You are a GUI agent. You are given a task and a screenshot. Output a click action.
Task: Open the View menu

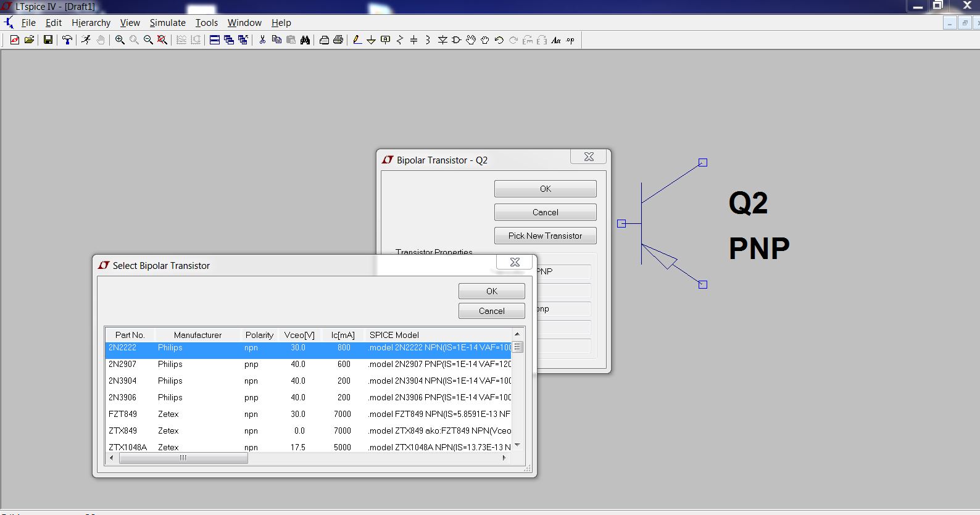130,23
